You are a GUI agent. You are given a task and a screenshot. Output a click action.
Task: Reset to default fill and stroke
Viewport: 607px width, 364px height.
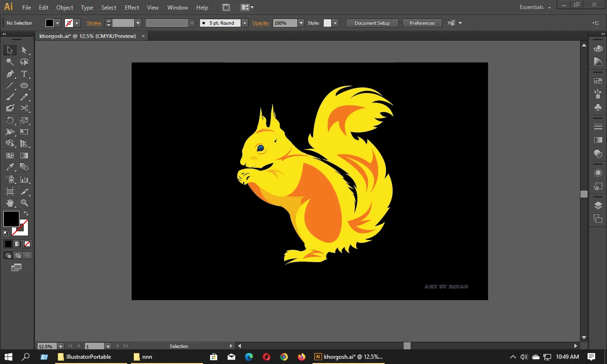[6, 233]
